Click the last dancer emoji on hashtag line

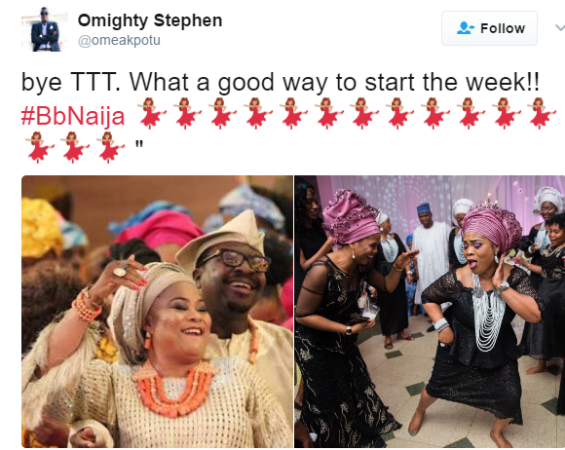[540, 113]
